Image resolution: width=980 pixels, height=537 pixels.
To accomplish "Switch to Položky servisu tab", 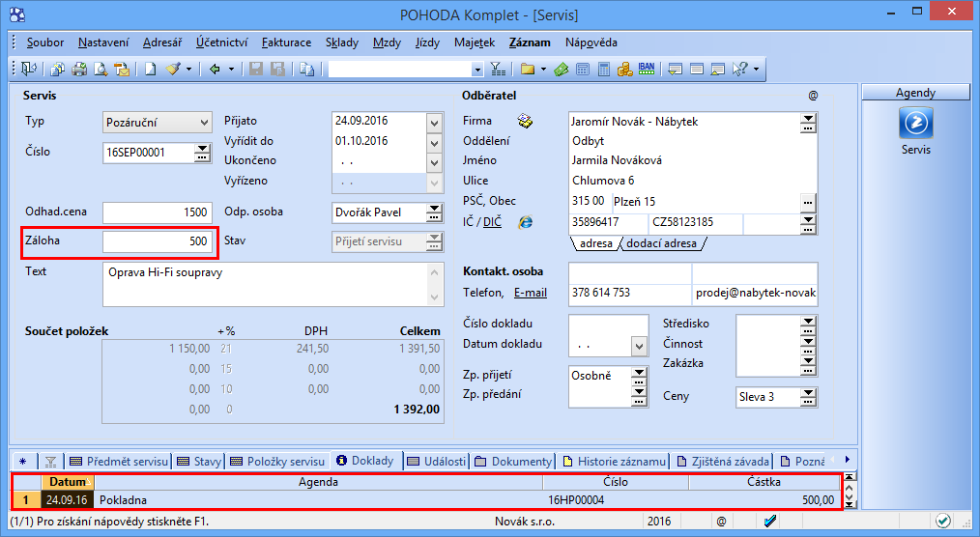I will point(277,462).
